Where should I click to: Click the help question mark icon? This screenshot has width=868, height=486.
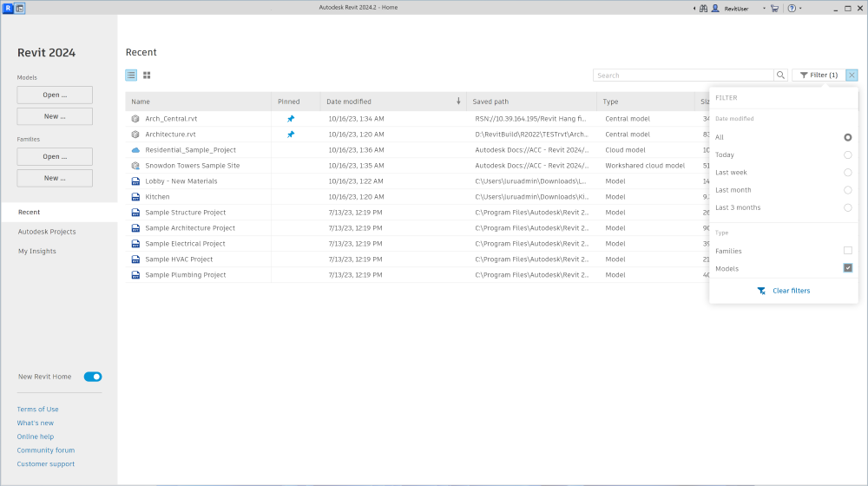coord(792,9)
